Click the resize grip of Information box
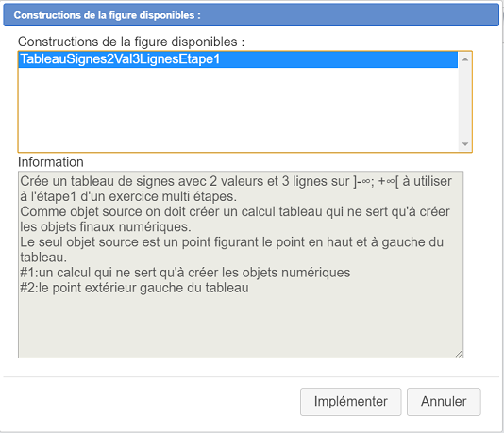 [x=460, y=354]
